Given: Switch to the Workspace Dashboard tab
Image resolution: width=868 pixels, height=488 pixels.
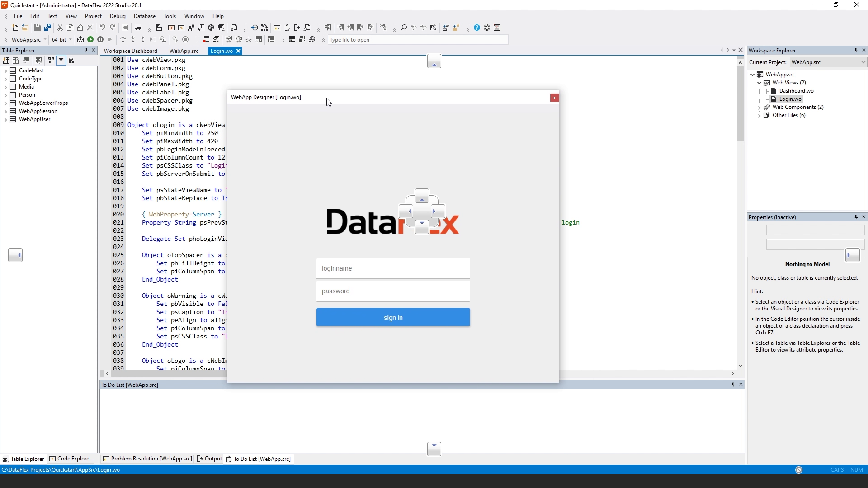Looking at the screenshot, I should (131, 51).
